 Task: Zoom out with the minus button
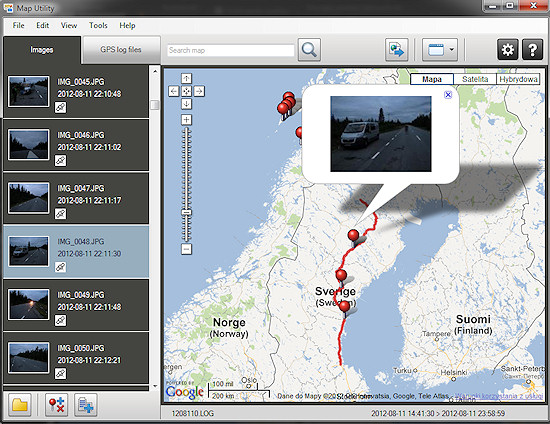(x=186, y=249)
